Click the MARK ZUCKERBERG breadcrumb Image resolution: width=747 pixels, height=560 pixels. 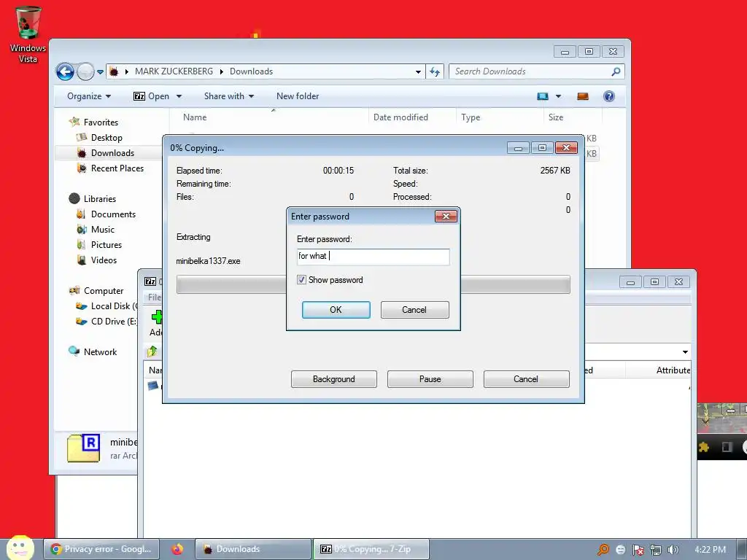coord(174,71)
